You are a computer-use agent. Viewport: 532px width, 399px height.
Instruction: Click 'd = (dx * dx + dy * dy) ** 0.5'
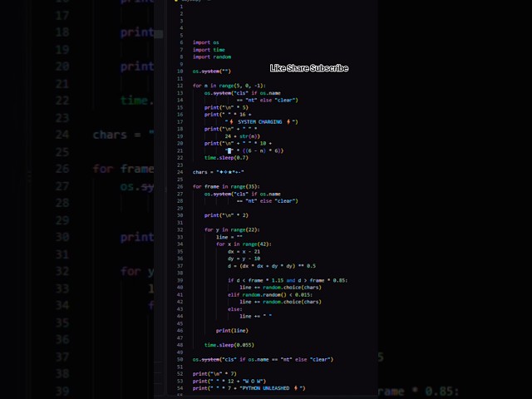coord(272,266)
